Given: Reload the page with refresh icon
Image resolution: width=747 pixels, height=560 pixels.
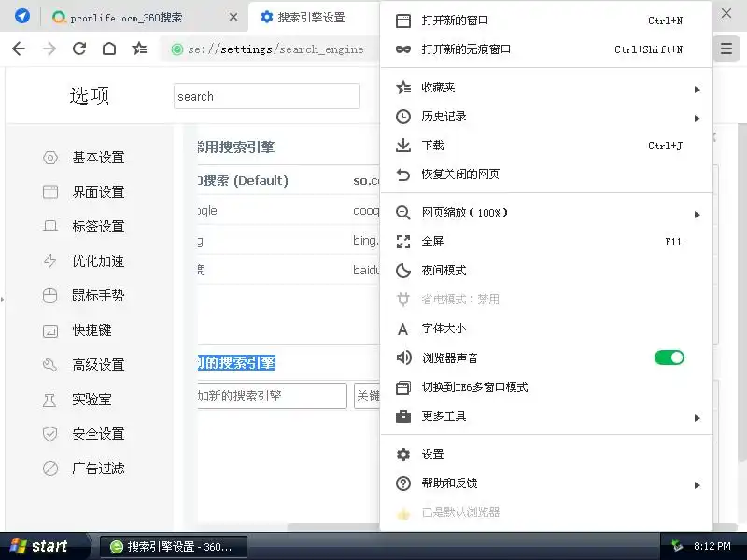Looking at the screenshot, I should (79, 49).
